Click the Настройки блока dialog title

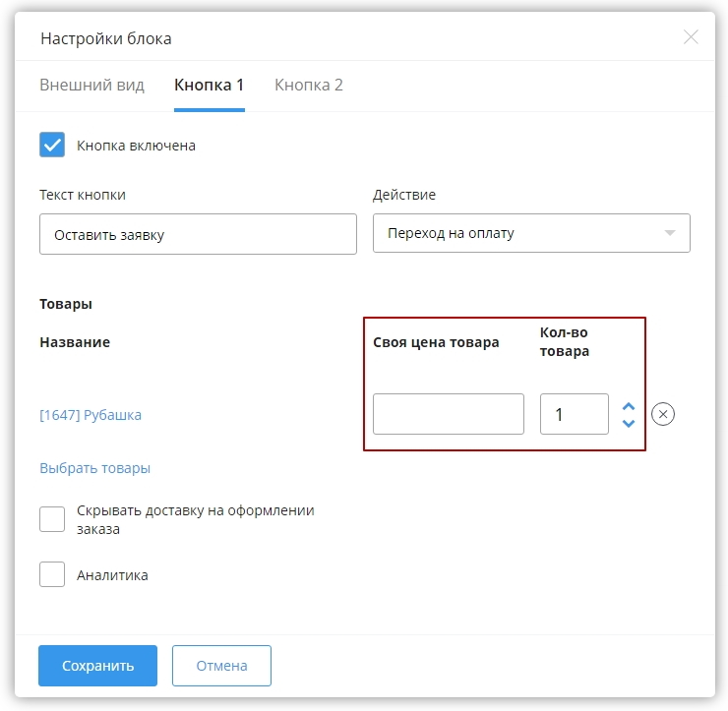[105, 38]
